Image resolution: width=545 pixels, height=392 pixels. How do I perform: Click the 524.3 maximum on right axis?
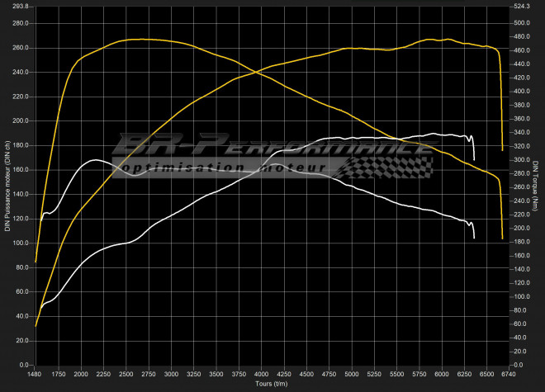[520, 7]
